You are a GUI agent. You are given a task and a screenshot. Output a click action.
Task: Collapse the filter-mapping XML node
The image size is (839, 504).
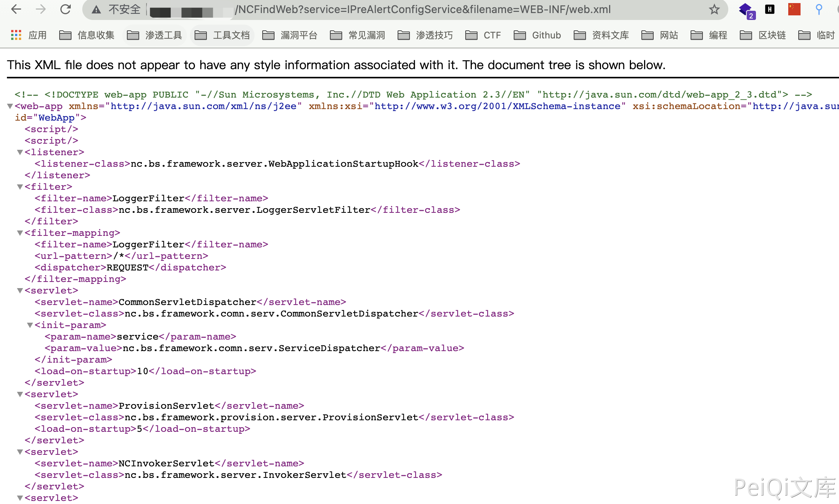[20, 233]
